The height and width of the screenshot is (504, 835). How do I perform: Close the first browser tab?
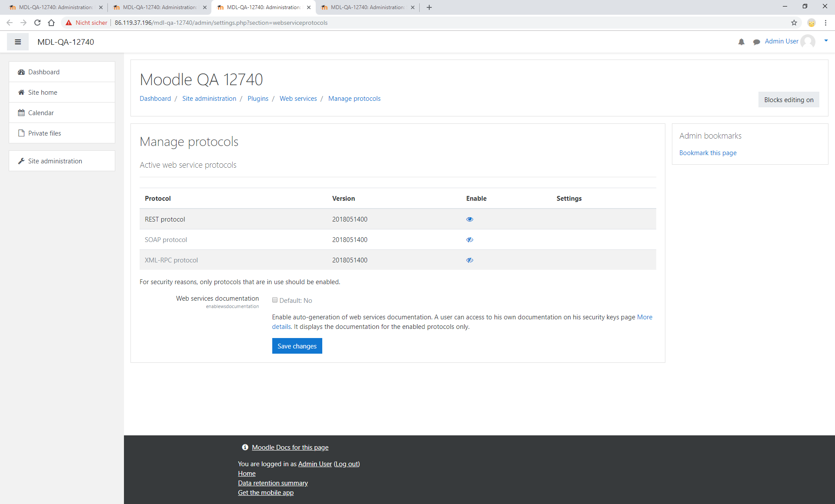[101, 7]
